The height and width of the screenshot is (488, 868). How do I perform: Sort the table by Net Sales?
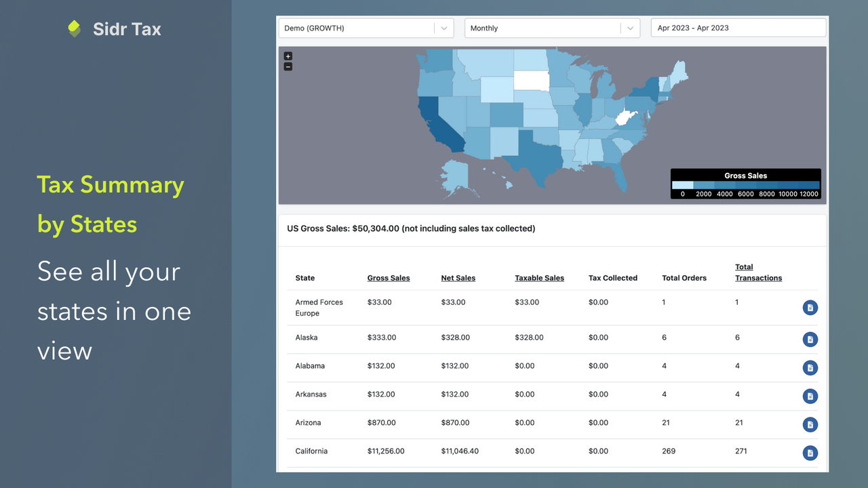coord(458,278)
